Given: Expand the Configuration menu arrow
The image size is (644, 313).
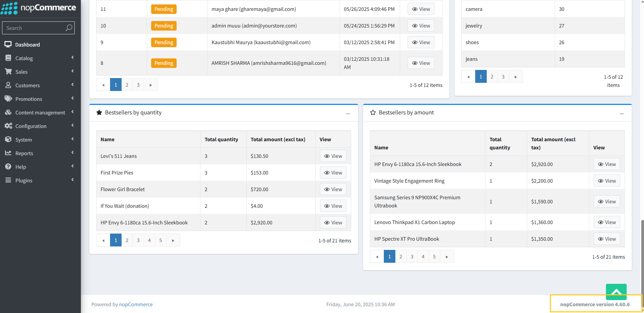Looking at the screenshot, I should [73, 126].
